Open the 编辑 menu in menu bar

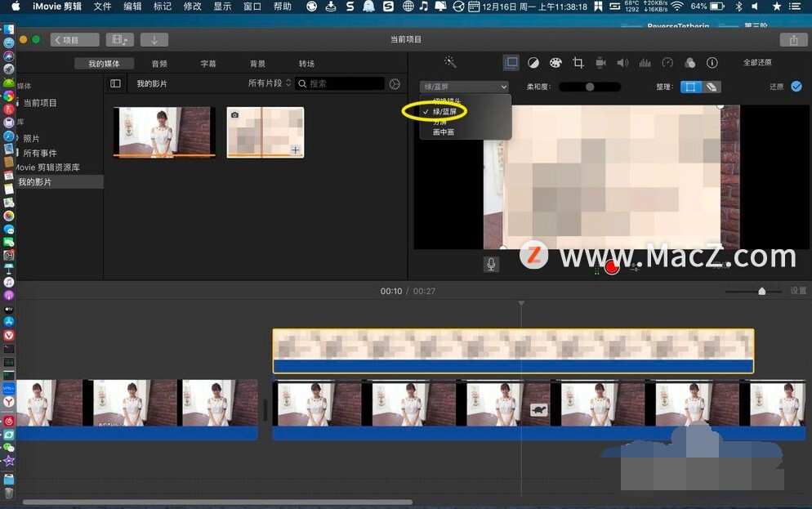tap(132, 7)
